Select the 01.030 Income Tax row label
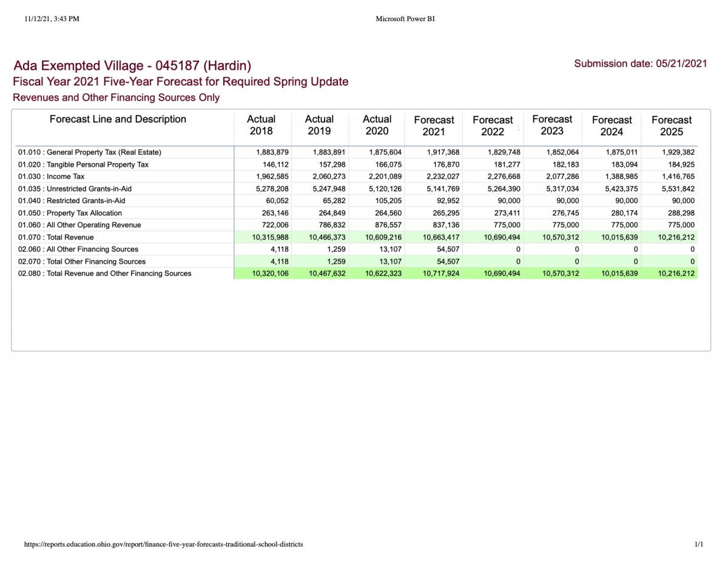Screen dimensions: 728x562 [x=52, y=176]
